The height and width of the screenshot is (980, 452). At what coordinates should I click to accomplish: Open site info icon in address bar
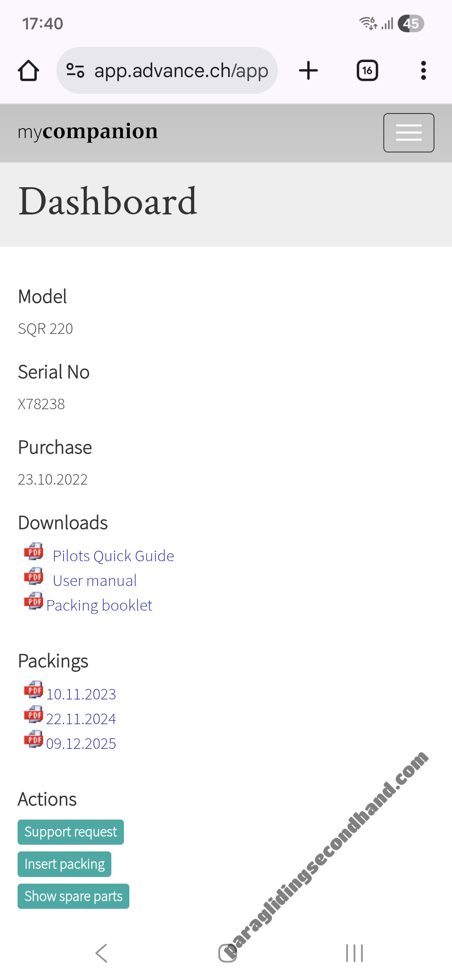75,70
